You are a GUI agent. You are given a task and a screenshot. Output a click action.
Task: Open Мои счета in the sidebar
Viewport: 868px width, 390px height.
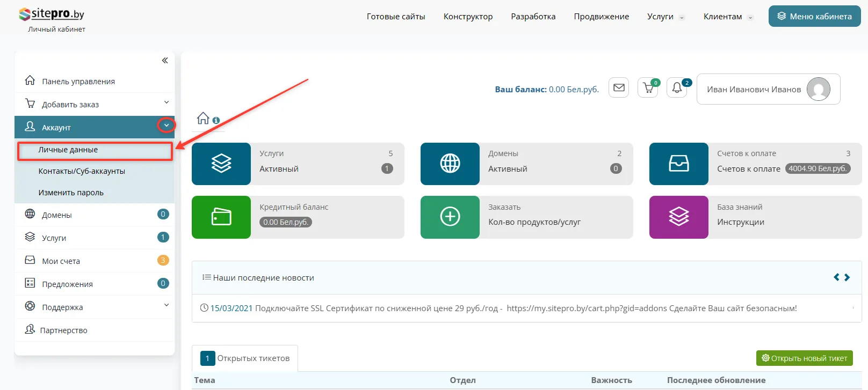61,261
